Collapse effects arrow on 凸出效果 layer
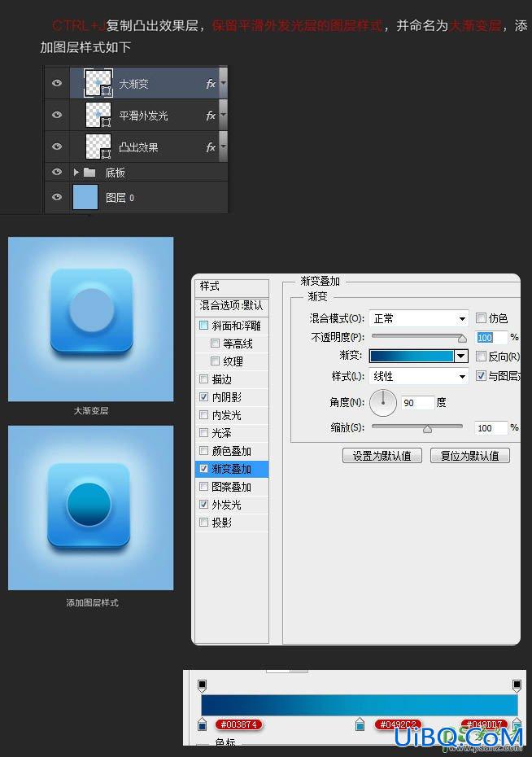 coord(223,147)
